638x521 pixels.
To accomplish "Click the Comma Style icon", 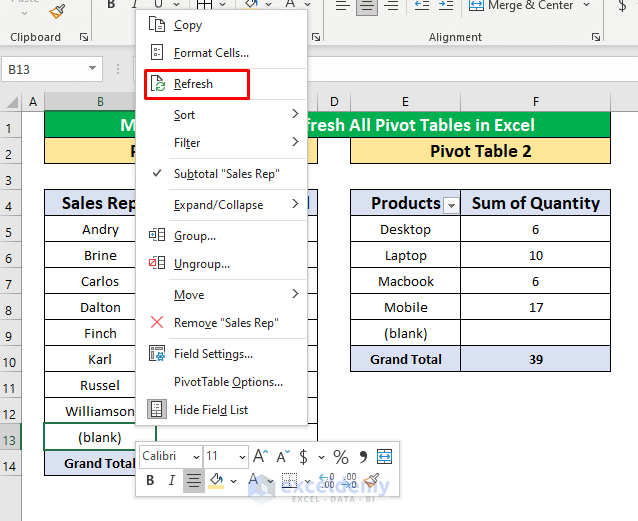I will pyautogui.click(x=362, y=456).
